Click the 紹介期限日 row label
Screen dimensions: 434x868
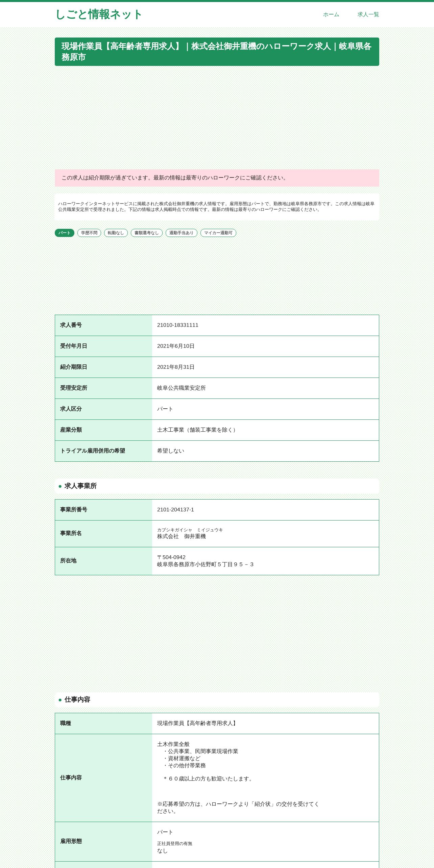[x=74, y=367]
